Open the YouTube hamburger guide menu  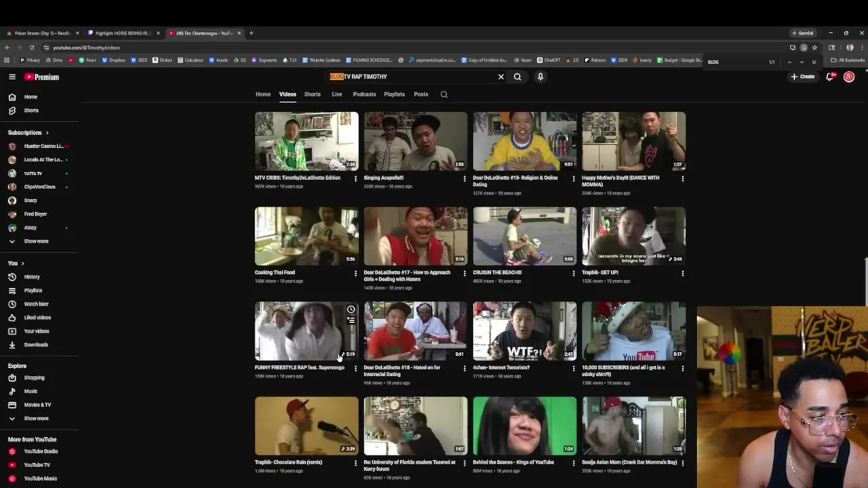(x=12, y=77)
